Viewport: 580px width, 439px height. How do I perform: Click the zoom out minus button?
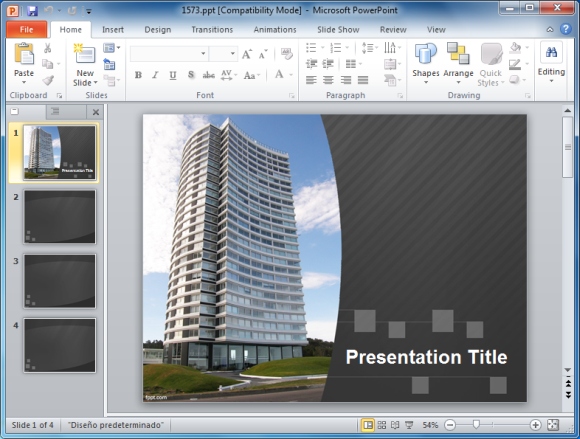click(450, 425)
